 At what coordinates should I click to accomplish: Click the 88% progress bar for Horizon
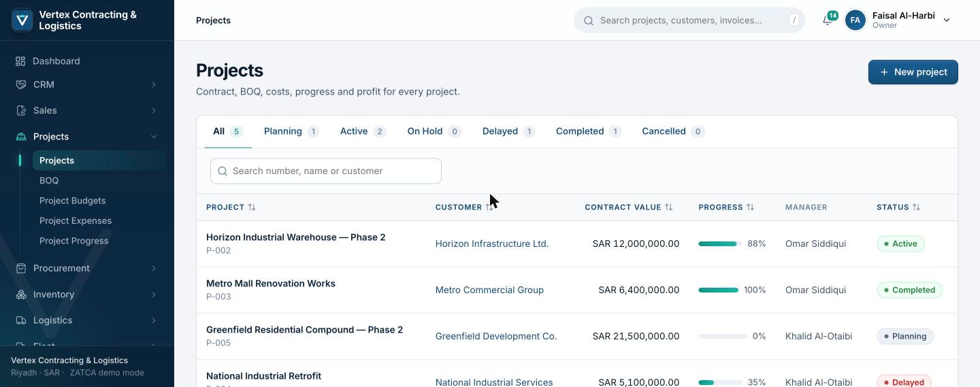pos(720,243)
